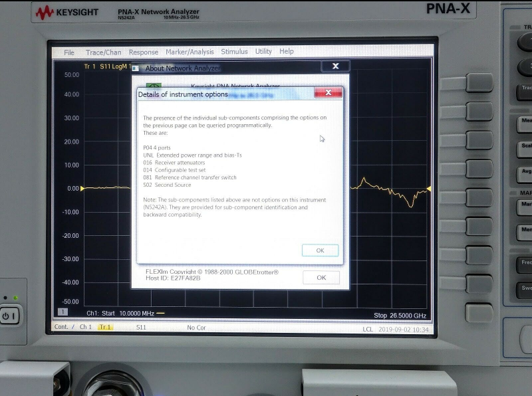The height and width of the screenshot is (396, 532).
Task: Click the yellow reference level marker at 0.00
Action: pos(82,189)
